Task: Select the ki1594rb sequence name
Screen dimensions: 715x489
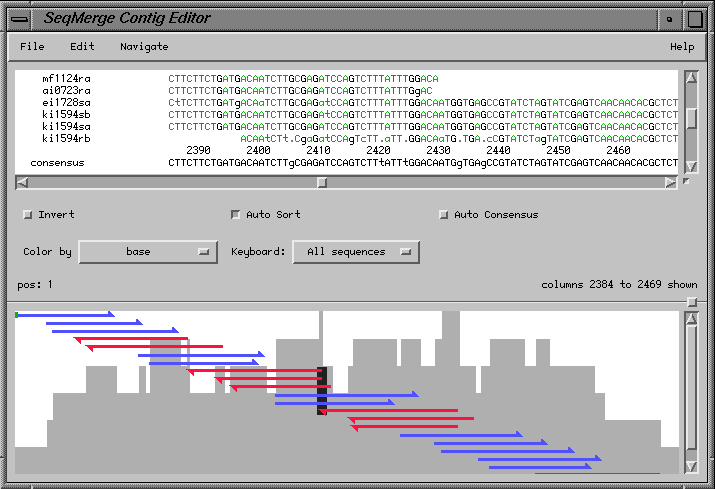Action: 66,138
